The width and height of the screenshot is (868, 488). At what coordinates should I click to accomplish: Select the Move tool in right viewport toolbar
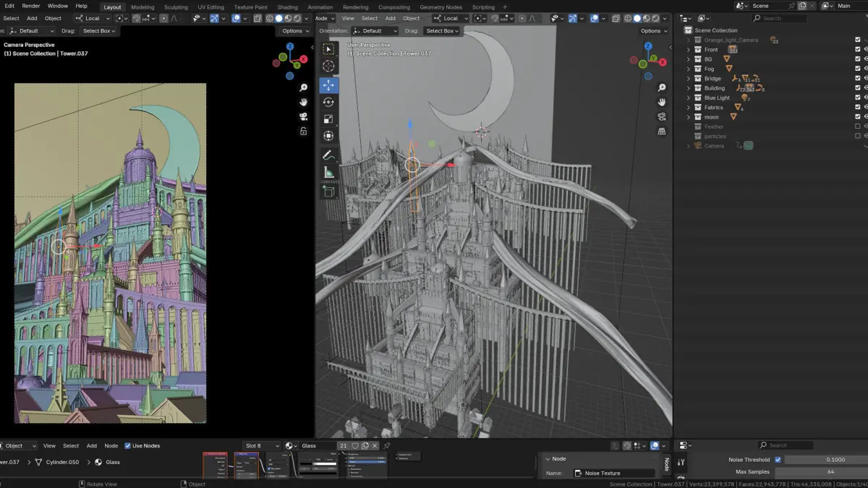(328, 85)
